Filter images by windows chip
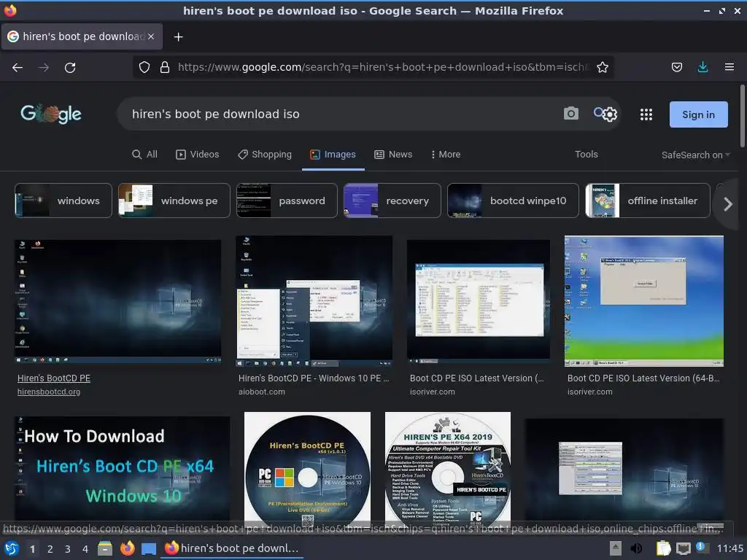 pyautogui.click(x=63, y=201)
